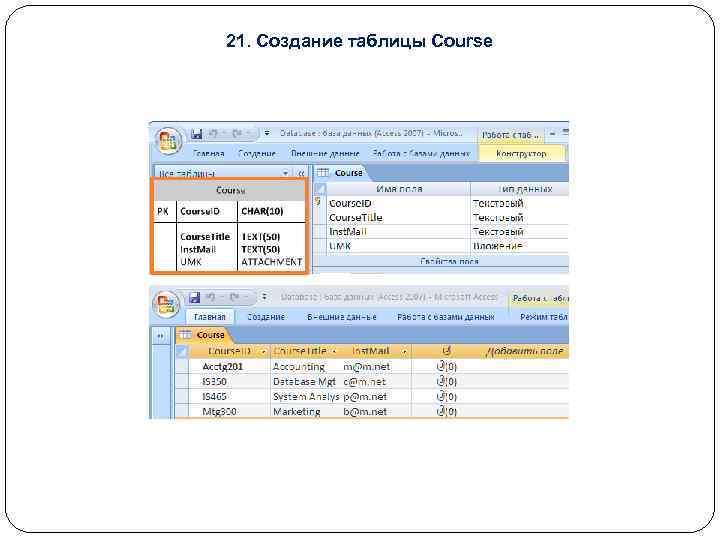Open Текстовый data type of CourseID row
The height and width of the screenshot is (540, 720).
click(x=498, y=203)
